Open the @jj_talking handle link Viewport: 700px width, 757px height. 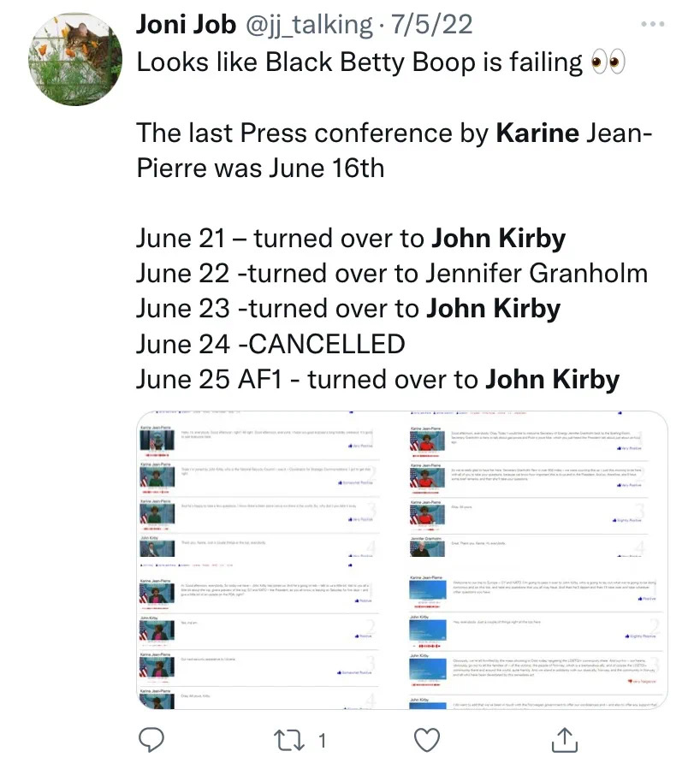click(x=310, y=25)
